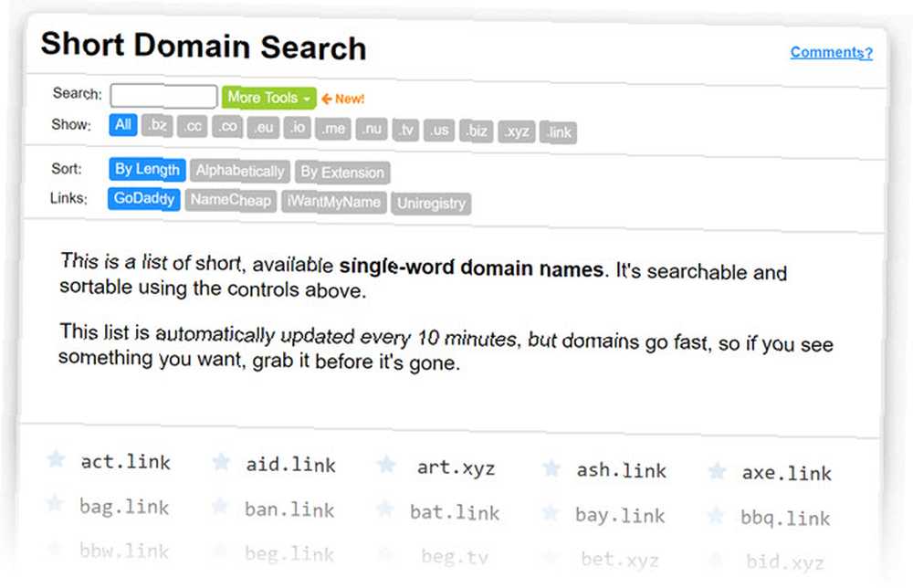Click the star beside art.xyz
This screenshot has width=913, height=588.
386,465
